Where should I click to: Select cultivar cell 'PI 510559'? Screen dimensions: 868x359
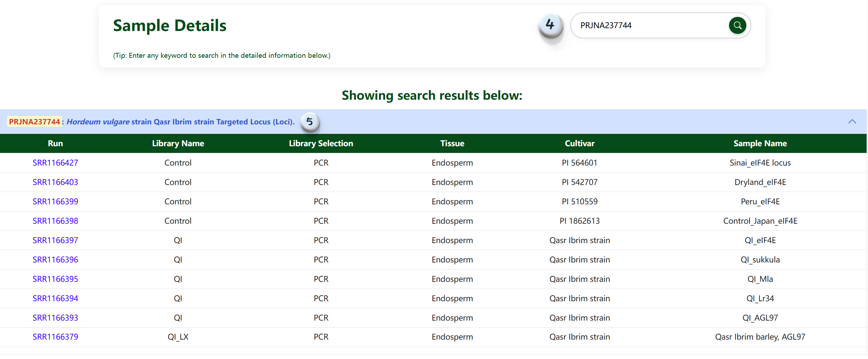pos(580,202)
